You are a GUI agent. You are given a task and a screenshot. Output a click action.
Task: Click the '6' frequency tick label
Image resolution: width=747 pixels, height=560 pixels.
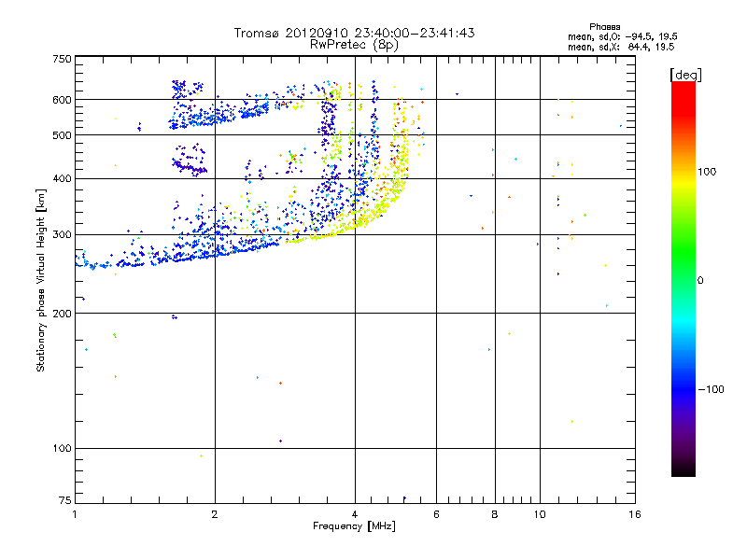tap(436, 514)
